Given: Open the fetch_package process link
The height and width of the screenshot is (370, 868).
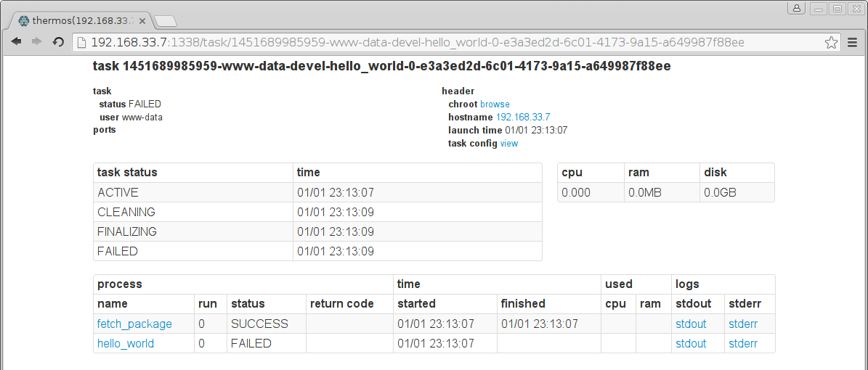Looking at the screenshot, I should pyautogui.click(x=134, y=324).
